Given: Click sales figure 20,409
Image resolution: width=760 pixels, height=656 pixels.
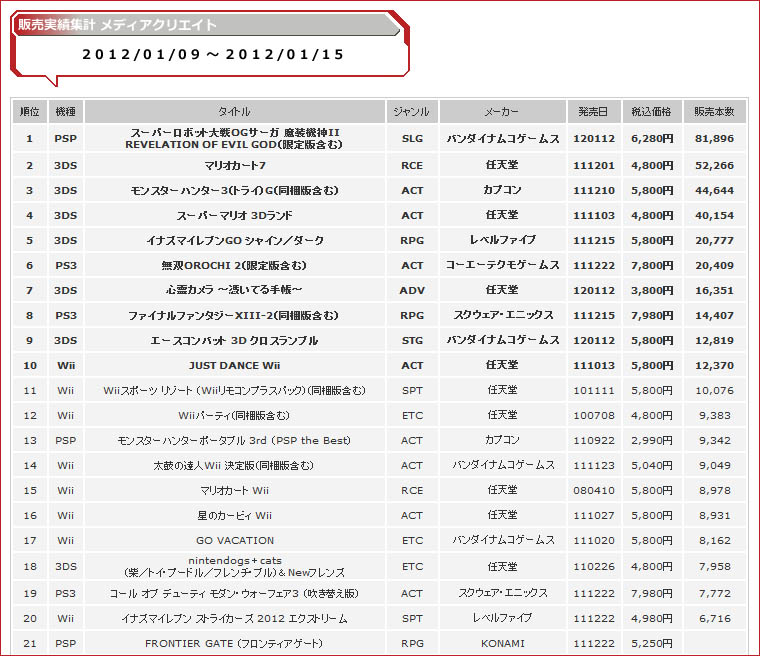Looking at the screenshot, I should 714,266.
